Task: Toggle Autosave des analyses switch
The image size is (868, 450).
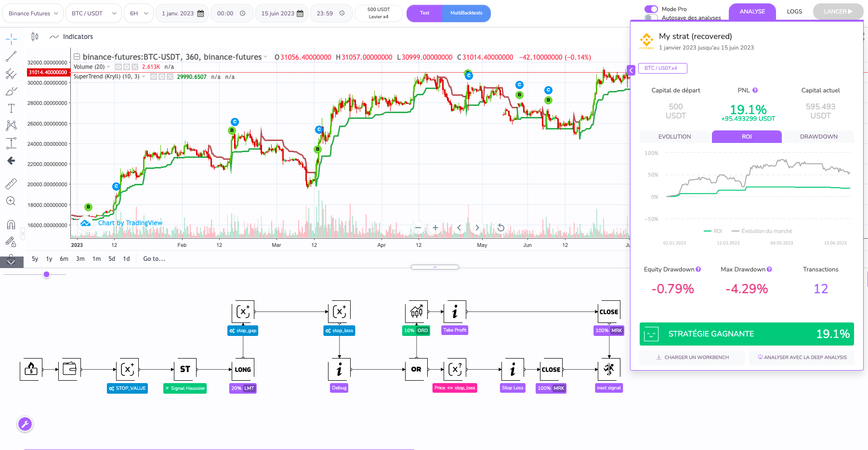Action: [x=651, y=18]
